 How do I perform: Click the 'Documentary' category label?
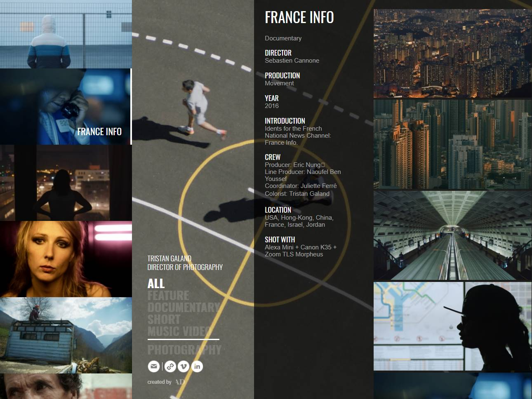pos(283,38)
